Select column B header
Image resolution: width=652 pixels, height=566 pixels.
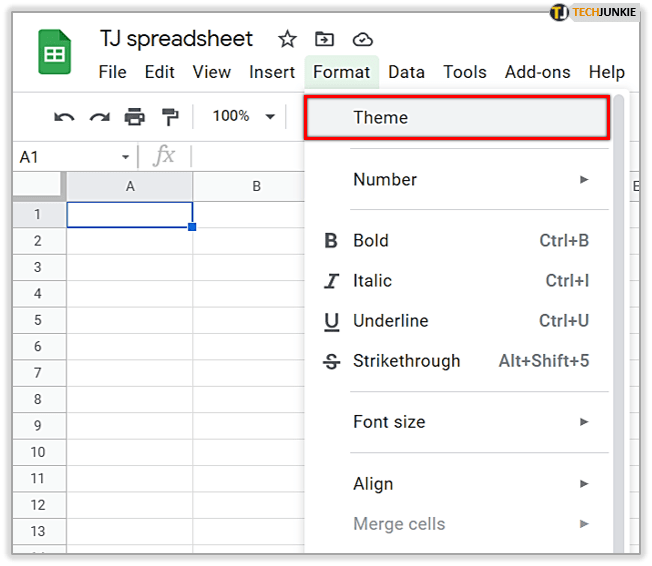pyautogui.click(x=256, y=186)
